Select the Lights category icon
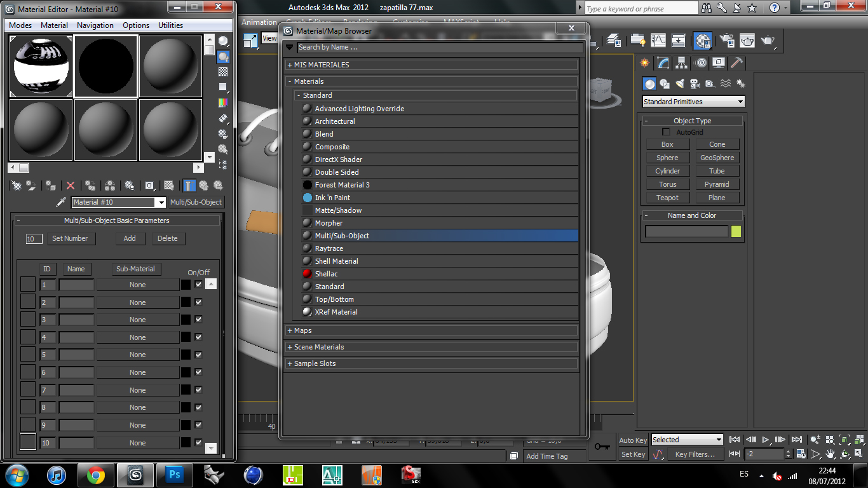The height and width of the screenshot is (488, 868). pyautogui.click(x=679, y=84)
